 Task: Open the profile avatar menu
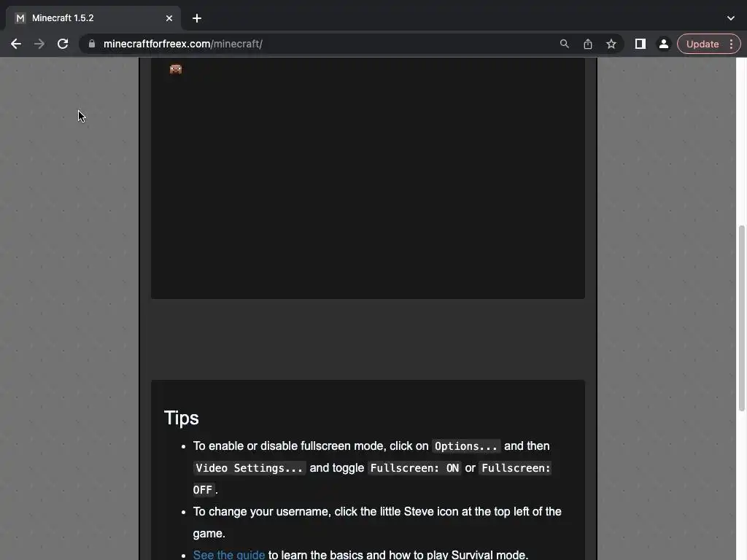point(663,44)
